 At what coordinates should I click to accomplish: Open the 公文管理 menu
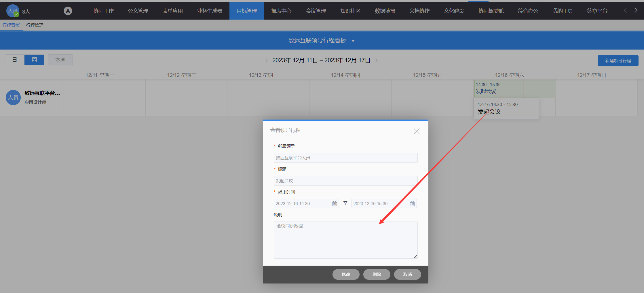(138, 11)
